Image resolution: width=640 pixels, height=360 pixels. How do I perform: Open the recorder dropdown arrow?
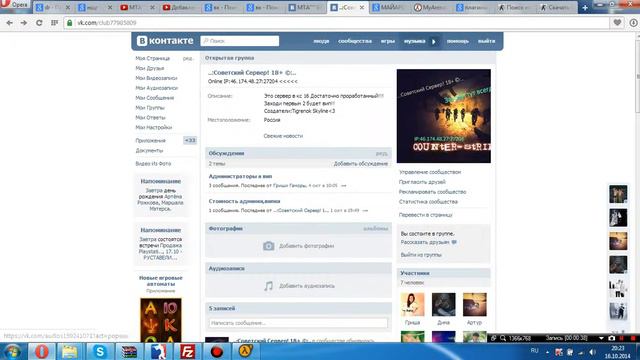(601, 338)
